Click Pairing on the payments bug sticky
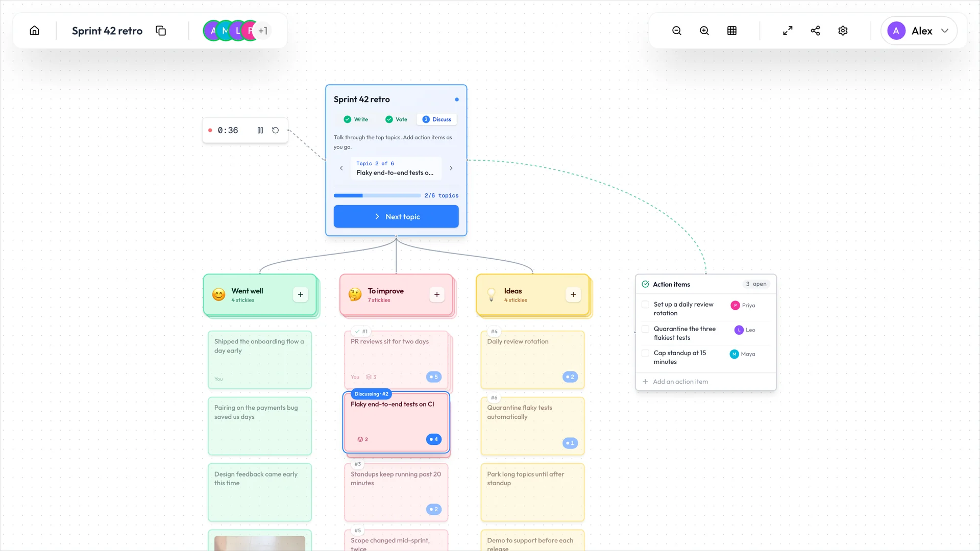 260,426
